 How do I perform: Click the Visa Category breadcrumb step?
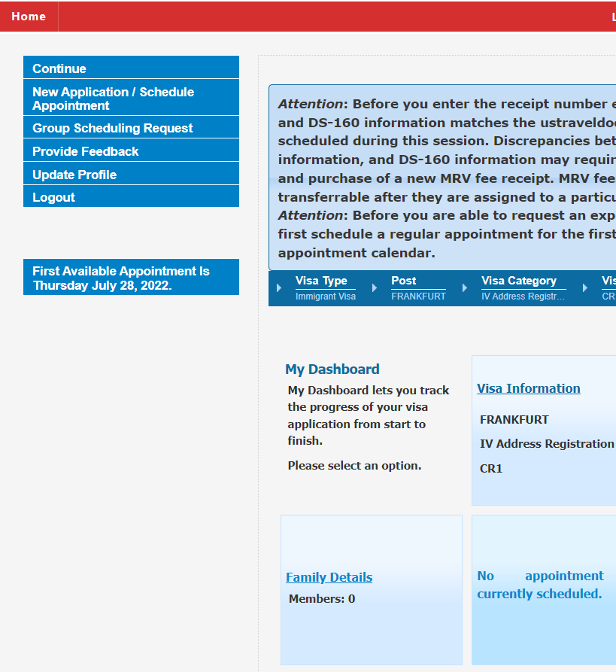pos(523,288)
